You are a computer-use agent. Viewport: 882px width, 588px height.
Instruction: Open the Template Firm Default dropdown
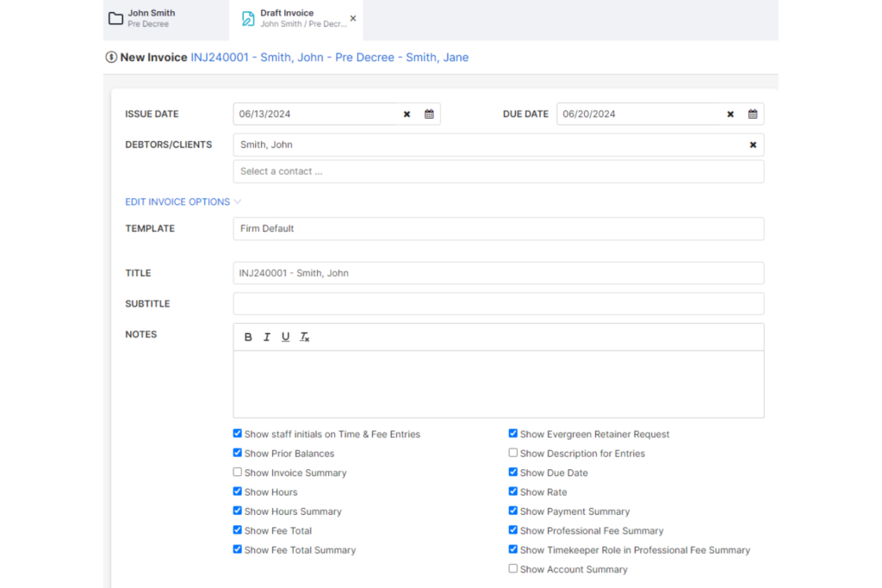(x=499, y=229)
